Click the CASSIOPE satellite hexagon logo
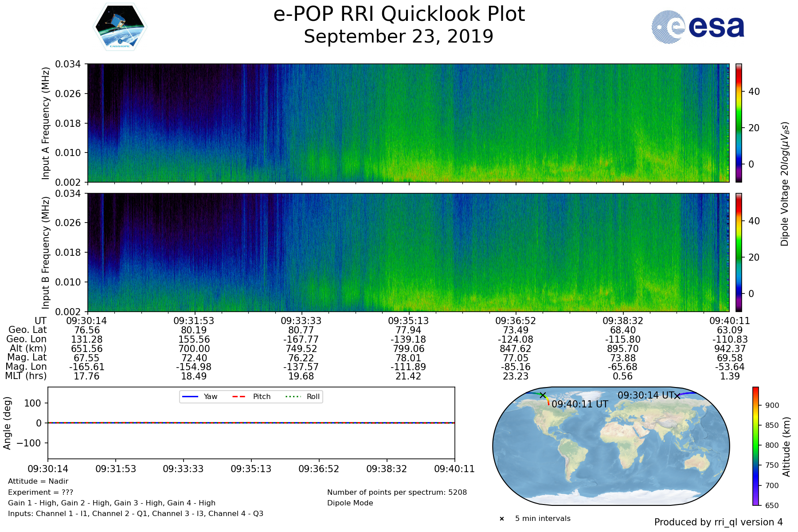The width and height of the screenshot is (798, 532). [x=120, y=27]
